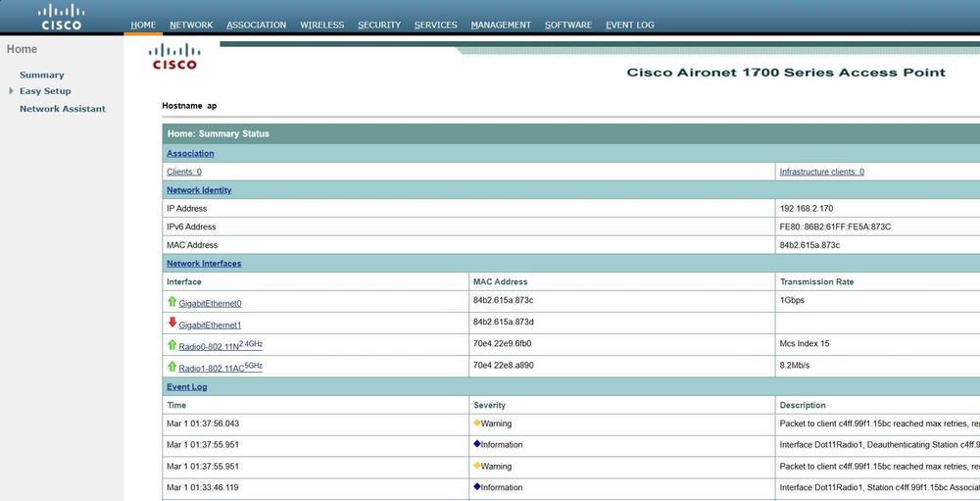Click yellow Warning diamond at 01:37:56.043
Viewport: 980px width, 501px height.
[477, 423]
